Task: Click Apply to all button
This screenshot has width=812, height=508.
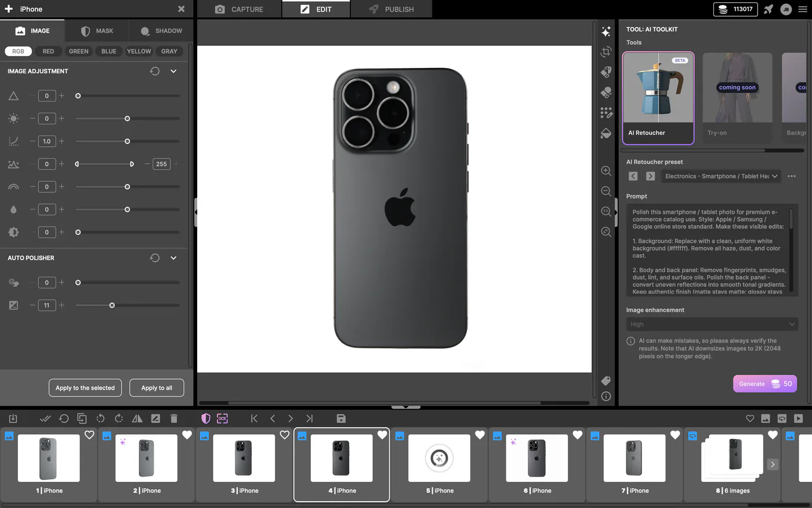Action: 157,388
